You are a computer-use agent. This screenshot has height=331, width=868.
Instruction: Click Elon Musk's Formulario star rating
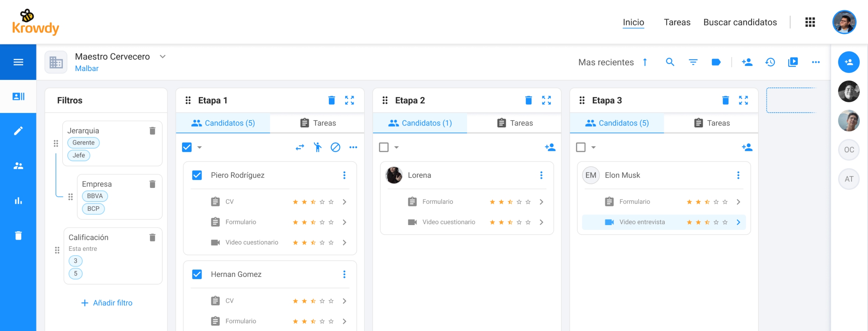pyautogui.click(x=707, y=202)
